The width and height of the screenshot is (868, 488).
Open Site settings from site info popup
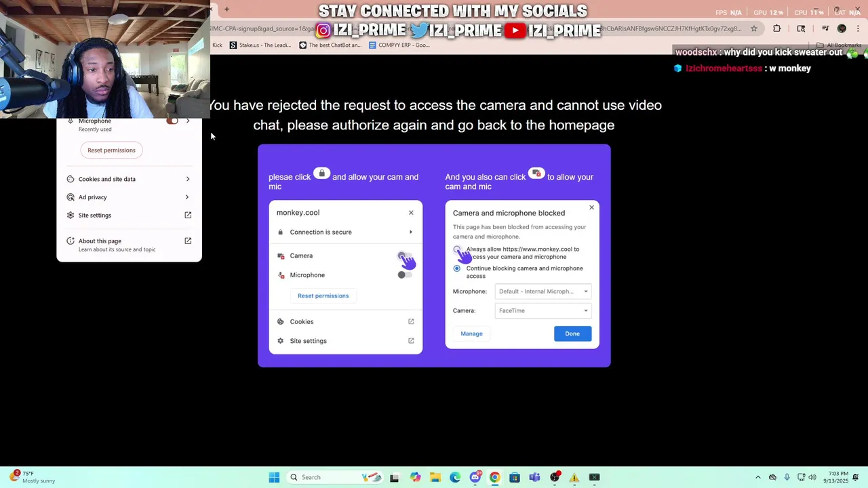(x=129, y=216)
